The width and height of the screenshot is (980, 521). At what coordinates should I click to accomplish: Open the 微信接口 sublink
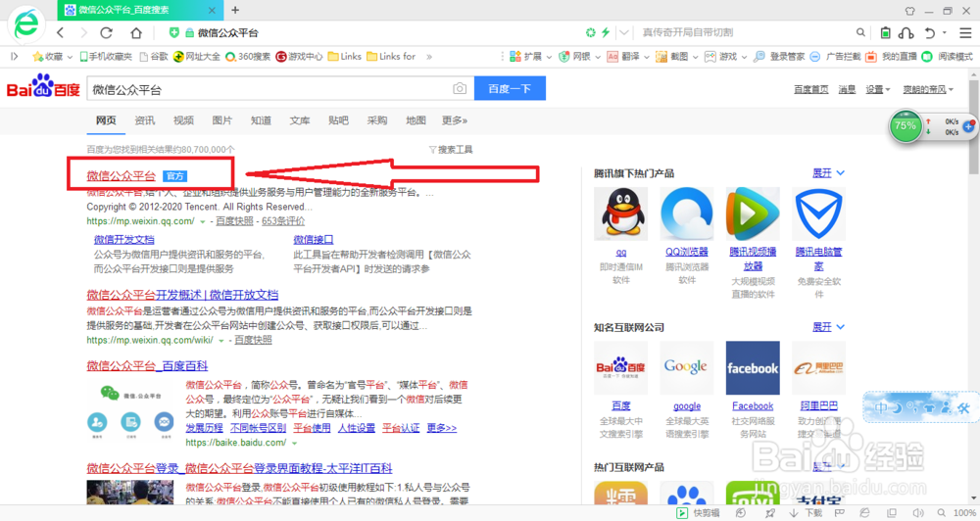314,239
